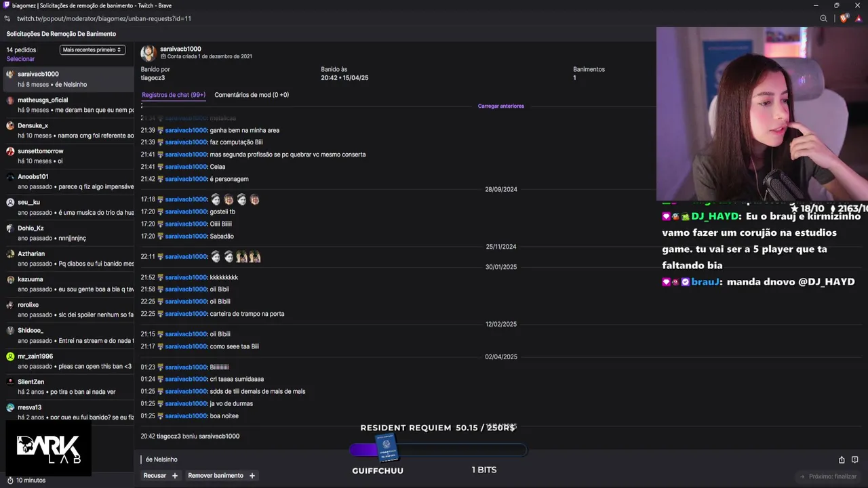Click the streamer webcam overlay
868x488 pixels.
[x=762, y=114]
